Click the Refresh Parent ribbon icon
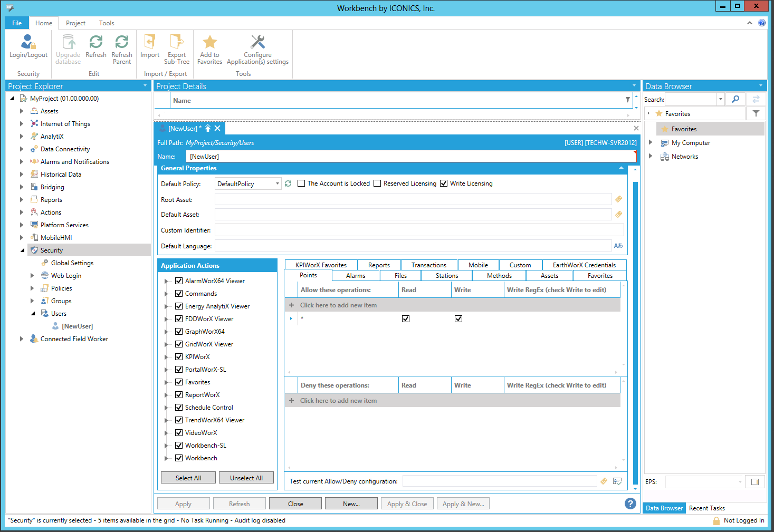This screenshot has width=774, height=532. pos(122,42)
